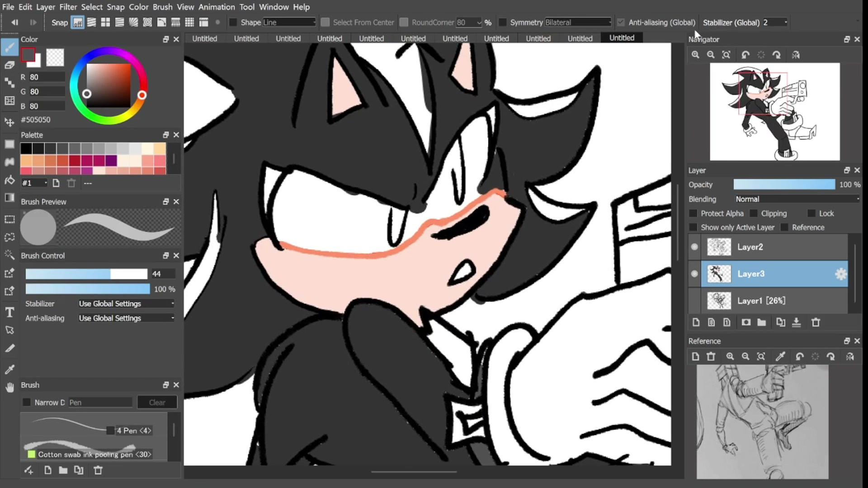This screenshot has width=868, height=488.
Task: Toggle the Shape checkbox
Action: click(233, 22)
